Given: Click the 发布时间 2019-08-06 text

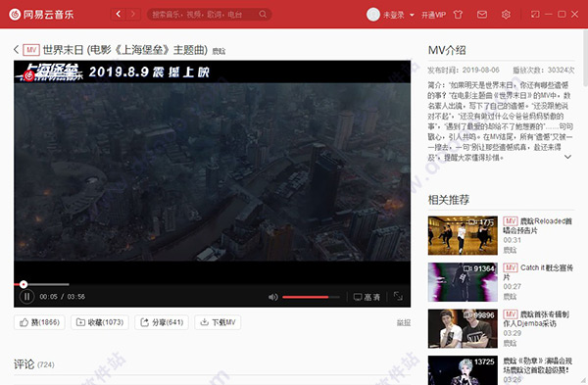Looking at the screenshot, I should (464, 71).
